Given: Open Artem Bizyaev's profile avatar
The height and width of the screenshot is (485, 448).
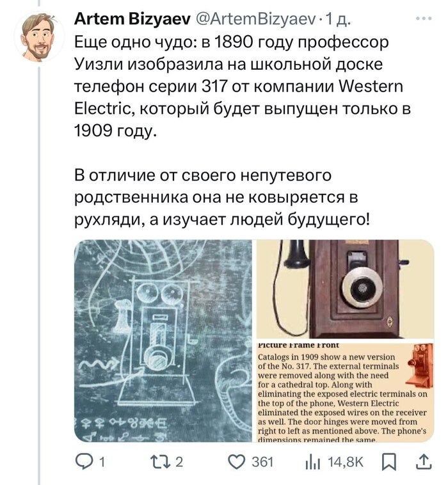Looking at the screenshot, I should click(39, 38).
